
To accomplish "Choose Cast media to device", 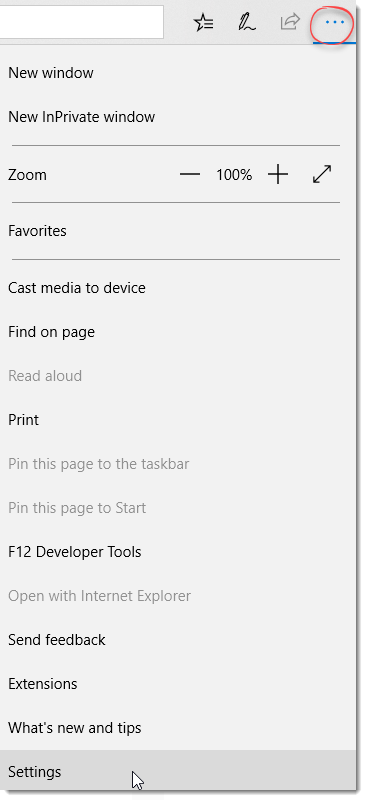I will (x=178, y=288).
